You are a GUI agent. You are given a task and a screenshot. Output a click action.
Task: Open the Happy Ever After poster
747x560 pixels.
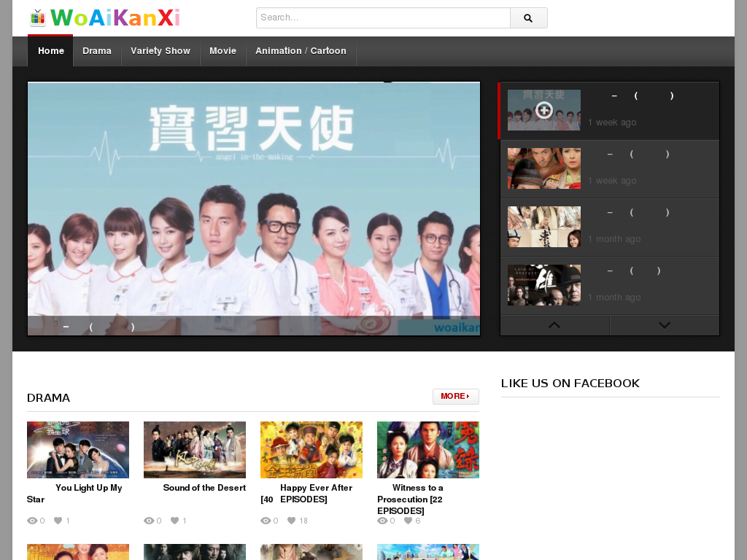pos(311,449)
